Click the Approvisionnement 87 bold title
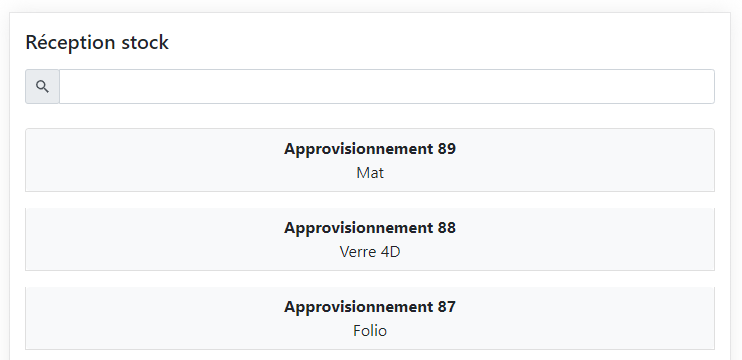 point(370,307)
